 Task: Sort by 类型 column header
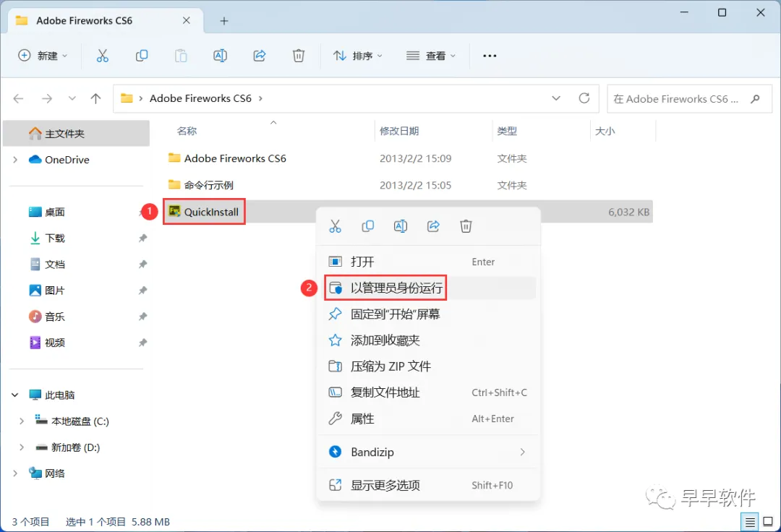click(x=506, y=131)
